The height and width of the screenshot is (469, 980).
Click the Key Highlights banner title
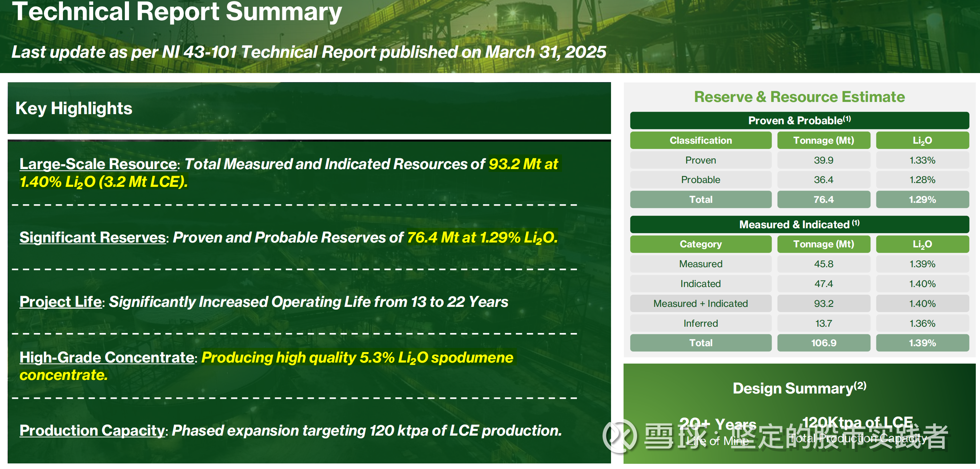[74, 109]
